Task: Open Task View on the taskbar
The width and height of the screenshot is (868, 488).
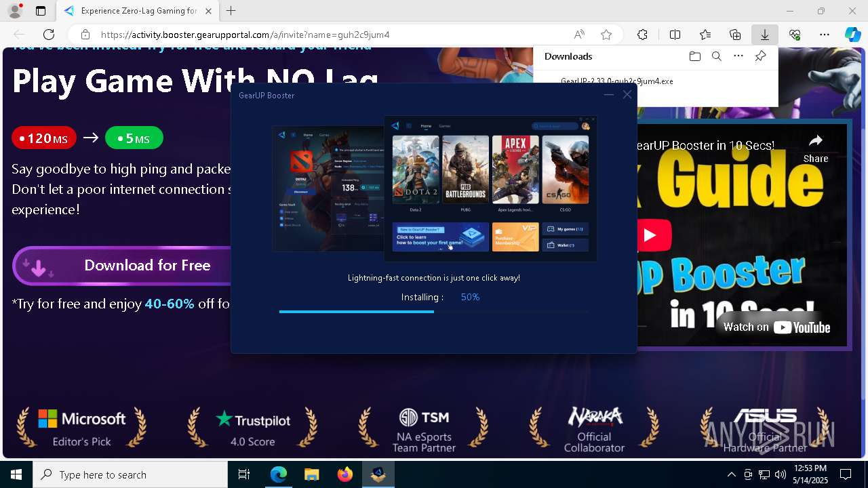Action: (244, 474)
